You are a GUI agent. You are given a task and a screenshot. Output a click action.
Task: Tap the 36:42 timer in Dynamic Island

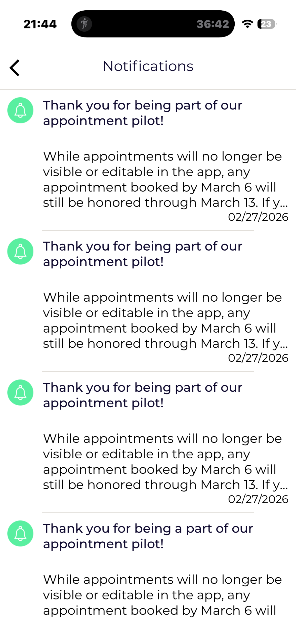click(213, 24)
